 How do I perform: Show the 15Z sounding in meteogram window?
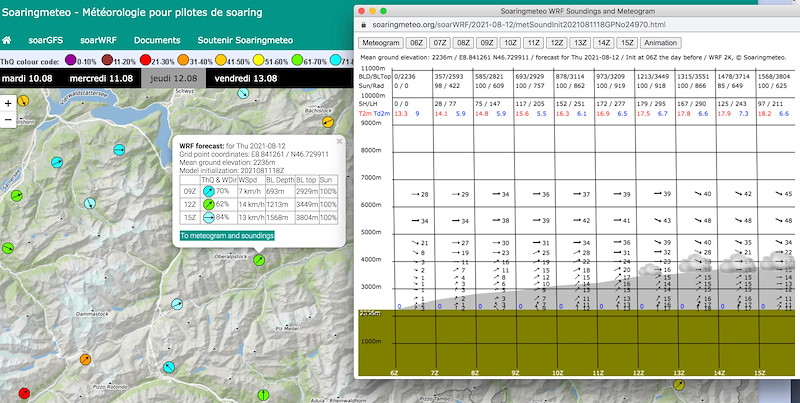tap(626, 43)
